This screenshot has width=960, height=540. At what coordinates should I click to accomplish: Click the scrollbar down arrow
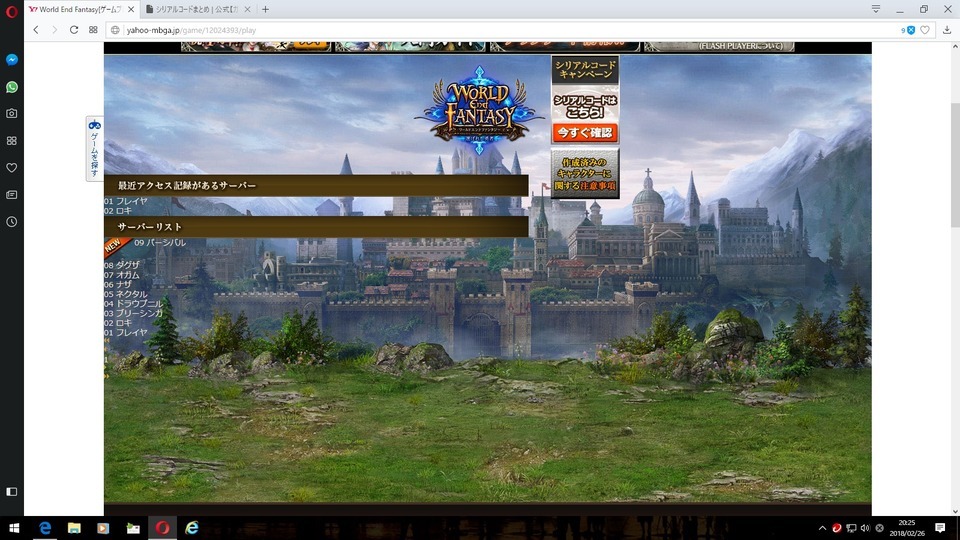point(955,511)
